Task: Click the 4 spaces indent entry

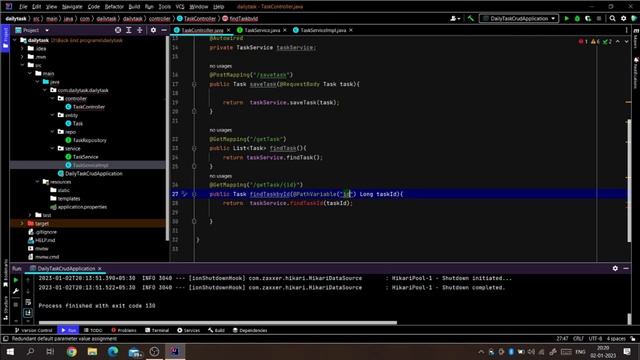Action: (x=616, y=338)
